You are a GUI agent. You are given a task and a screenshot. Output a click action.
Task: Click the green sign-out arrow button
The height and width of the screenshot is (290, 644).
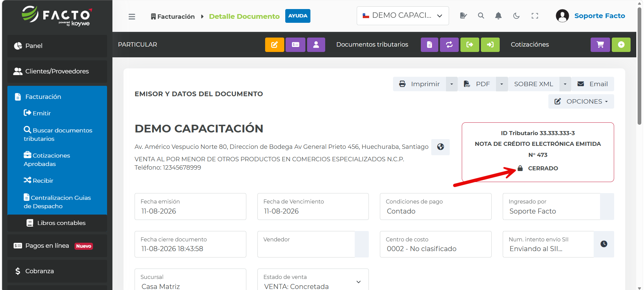(x=469, y=45)
